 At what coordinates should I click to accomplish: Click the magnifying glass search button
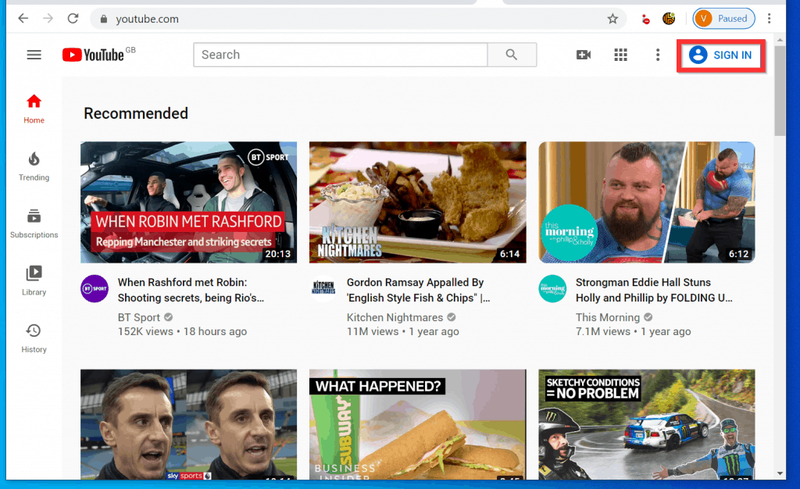click(x=512, y=55)
